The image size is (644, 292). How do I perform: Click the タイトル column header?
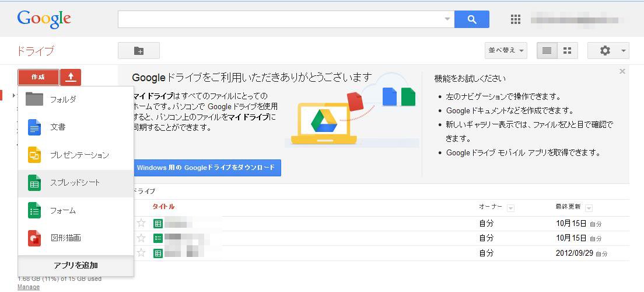tap(163, 207)
